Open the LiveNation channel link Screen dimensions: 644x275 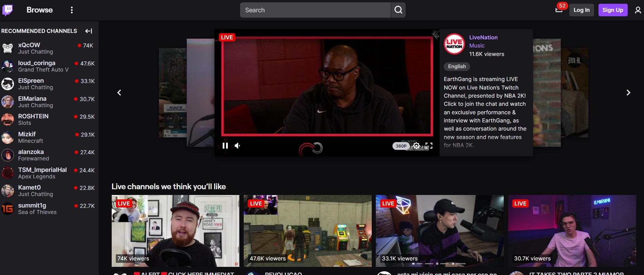click(x=483, y=37)
